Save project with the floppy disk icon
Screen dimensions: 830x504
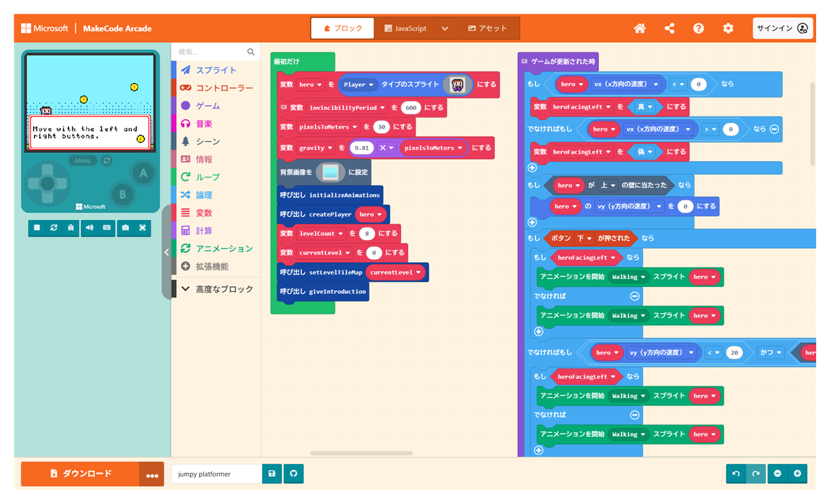tap(272, 474)
